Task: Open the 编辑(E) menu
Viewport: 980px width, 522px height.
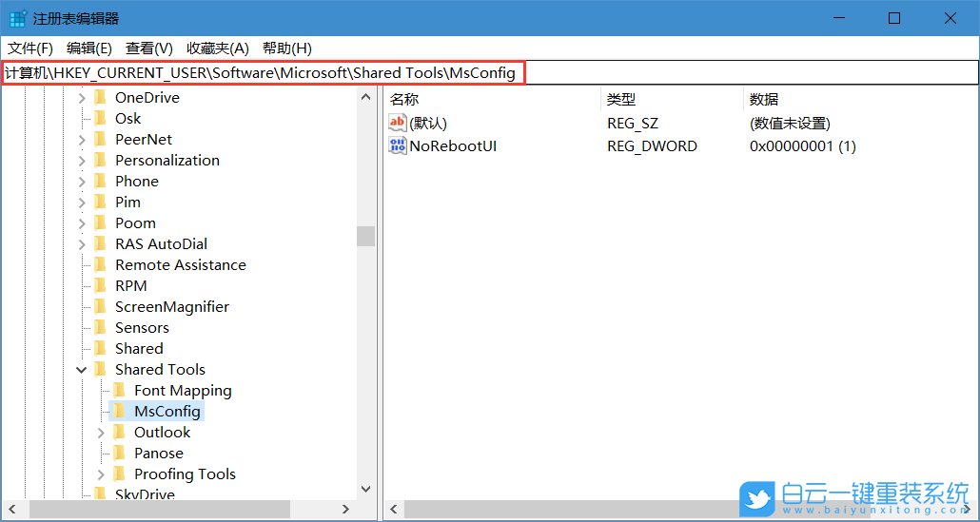Action: pos(89,48)
